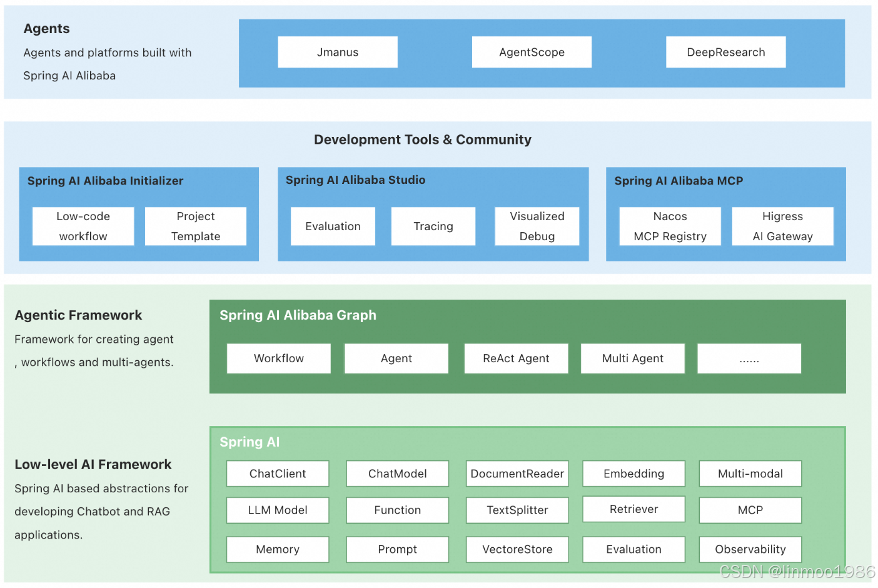Click 'developing Chatbot and RAG' text
Image resolution: width=878 pixels, height=588 pixels.
[92, 512]
